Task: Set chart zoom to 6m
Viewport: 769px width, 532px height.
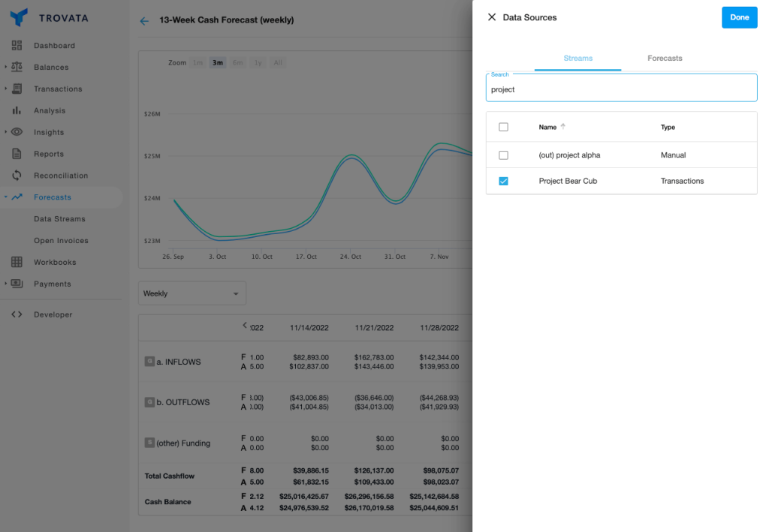Action: click(238, 63)
